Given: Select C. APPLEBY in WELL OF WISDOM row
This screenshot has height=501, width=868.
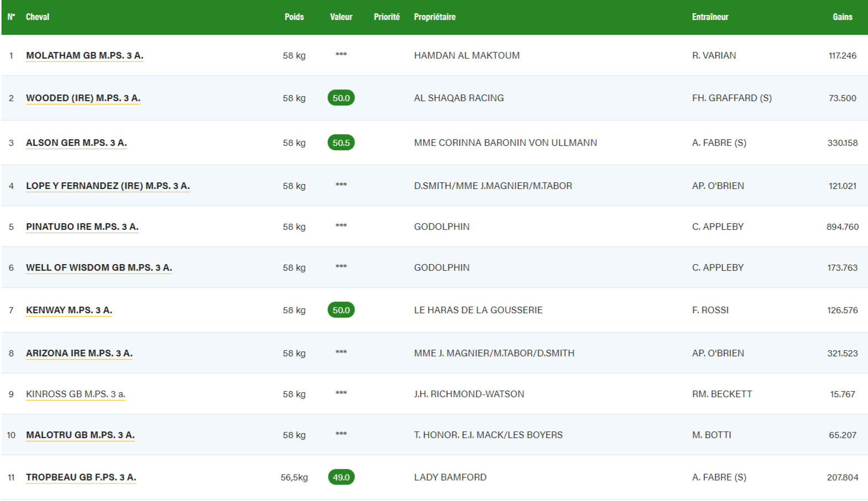Looking at the screenshot, I should (x=718, y=268).
